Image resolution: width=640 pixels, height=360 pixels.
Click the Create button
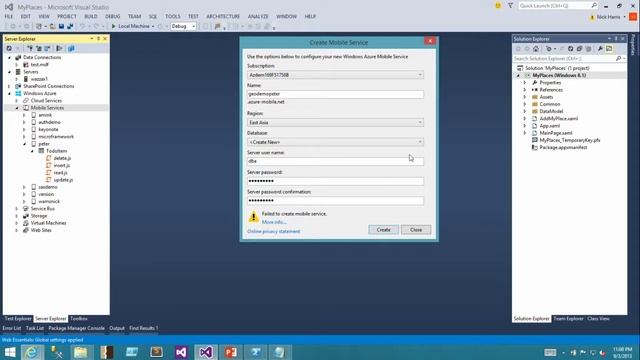[383, 230]
